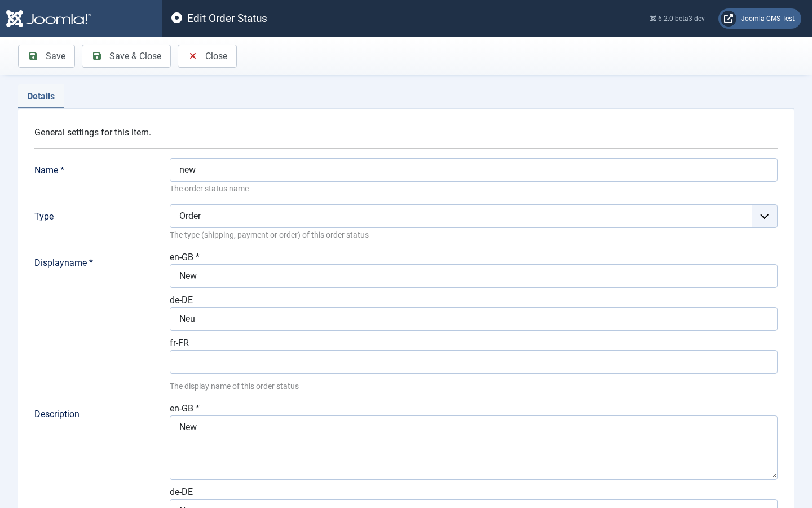
Task: Click the de-DE Displayname field containing Neu
Action: click(x=474, y=319)
